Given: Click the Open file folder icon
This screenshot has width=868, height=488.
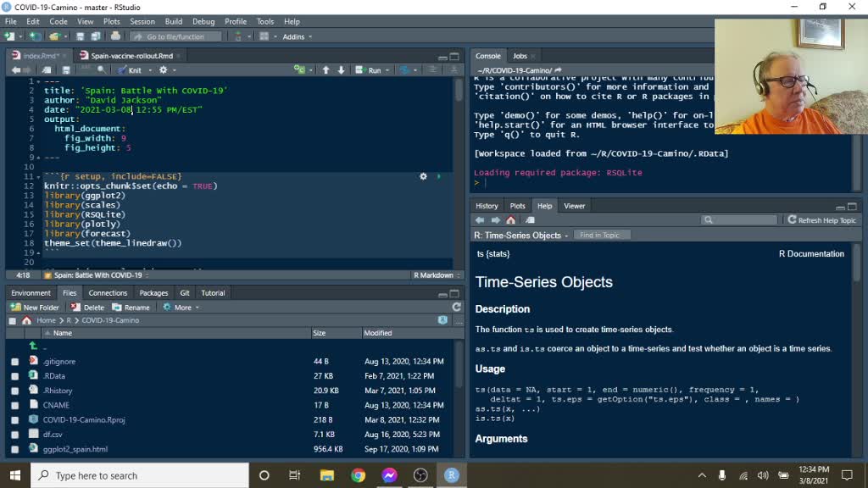Looking at the screenshot, I should point(54,36).
